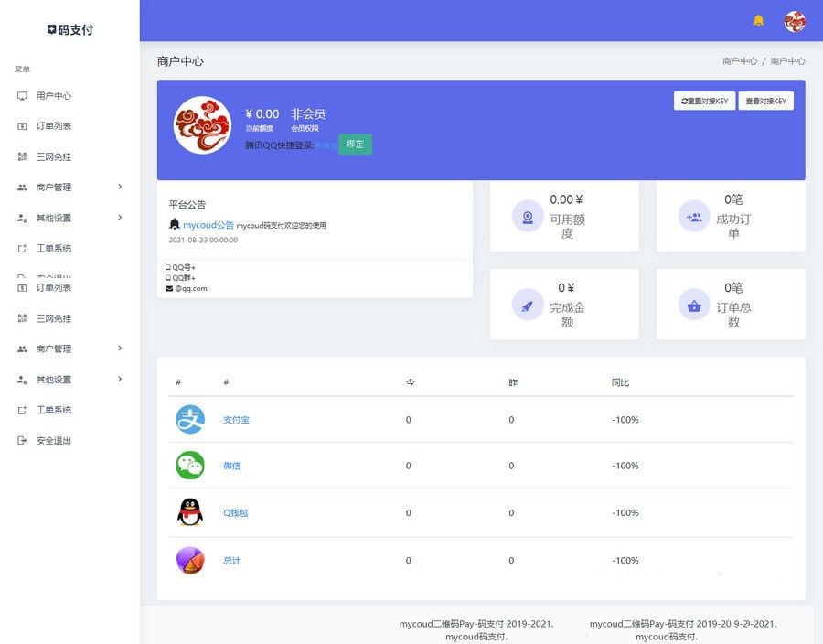Click -100% in the 支付宝 row
823x644 pixels.
coord(625,420)
